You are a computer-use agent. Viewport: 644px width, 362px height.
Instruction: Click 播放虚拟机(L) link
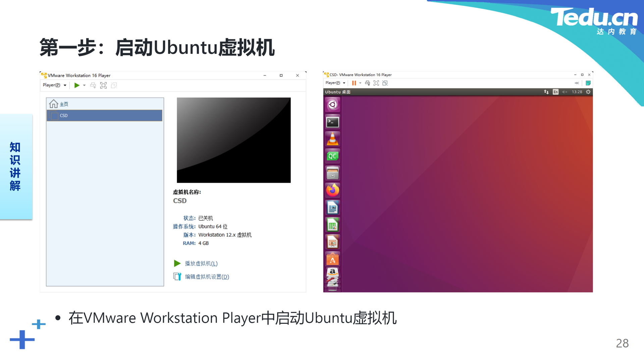pos(201,263)
